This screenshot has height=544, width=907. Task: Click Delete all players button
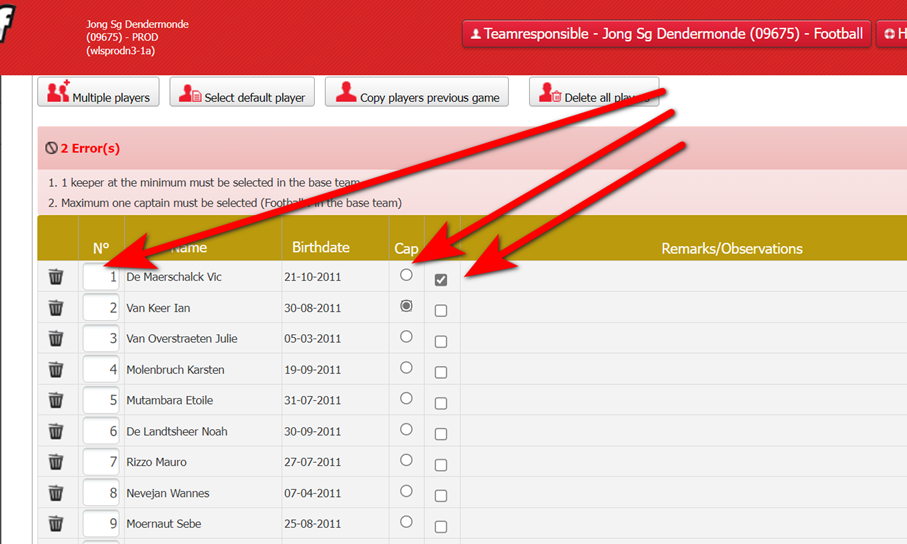593,94
